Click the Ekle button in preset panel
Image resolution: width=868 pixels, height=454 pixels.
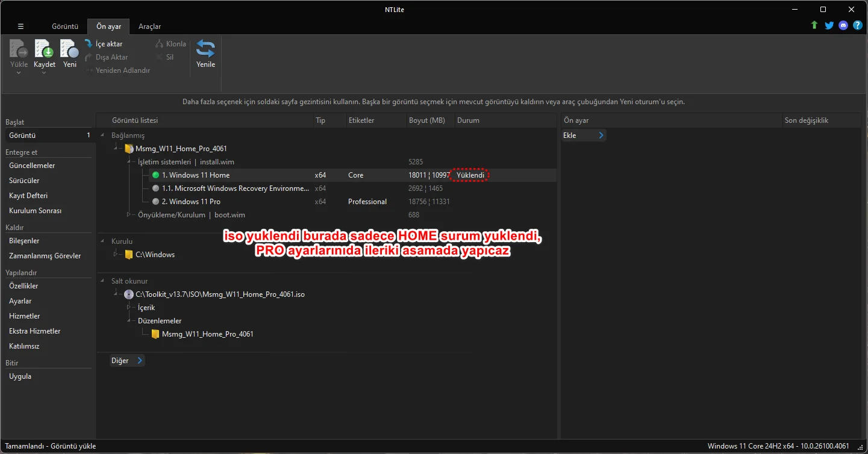point(583,135)
